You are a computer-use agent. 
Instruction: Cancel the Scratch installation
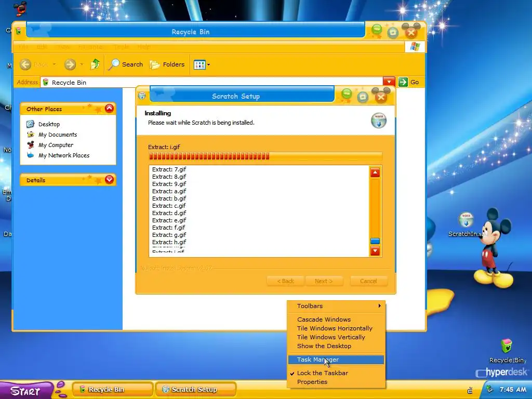point(368,281)
